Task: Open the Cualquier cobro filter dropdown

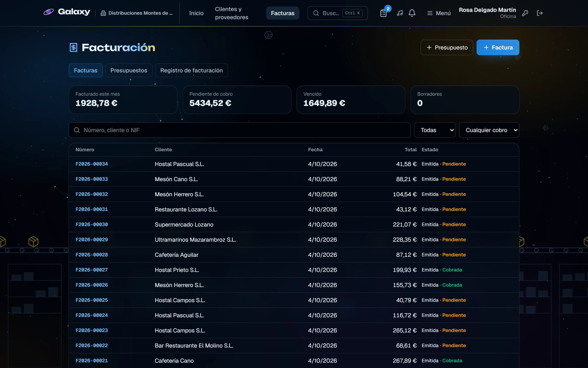Action: pyautogui.click(x=489, y=130)
